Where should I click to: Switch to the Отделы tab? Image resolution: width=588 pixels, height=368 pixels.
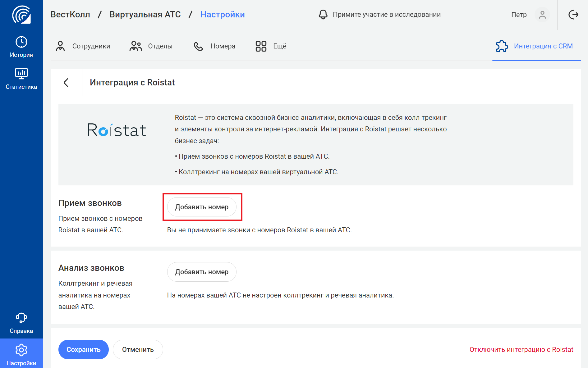tap(151, 46)
